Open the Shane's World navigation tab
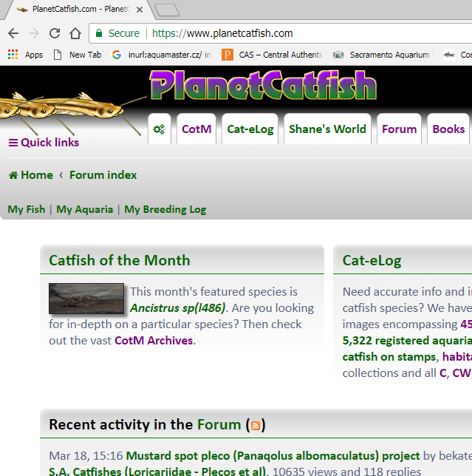The image size is (472, 476). [328, 129]
